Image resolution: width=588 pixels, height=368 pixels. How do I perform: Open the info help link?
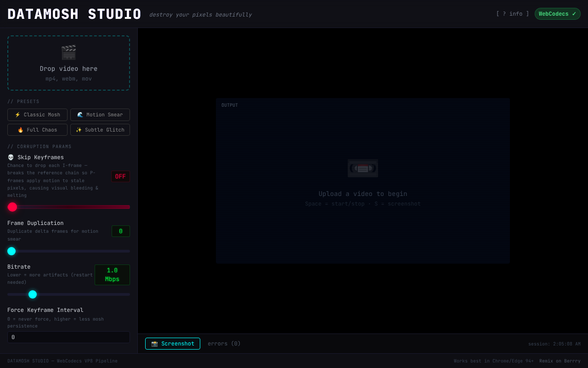tap(512, 14)
